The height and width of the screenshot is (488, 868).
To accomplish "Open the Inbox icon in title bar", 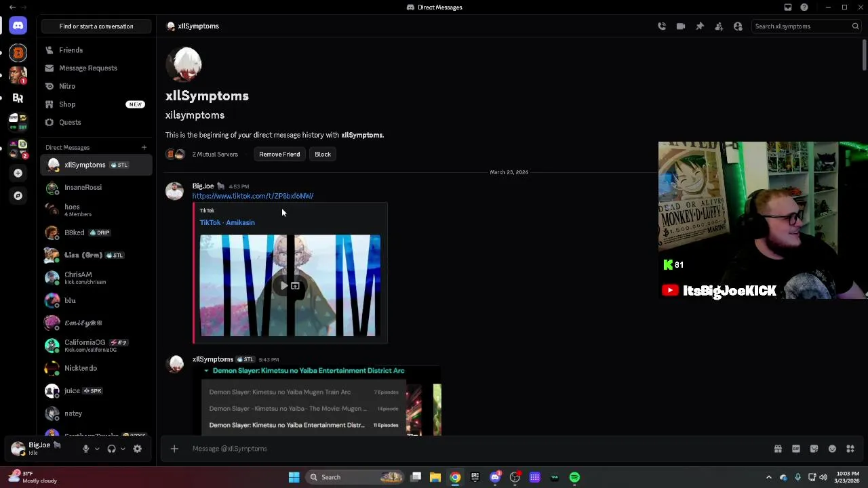I will (x=788, y=7).
